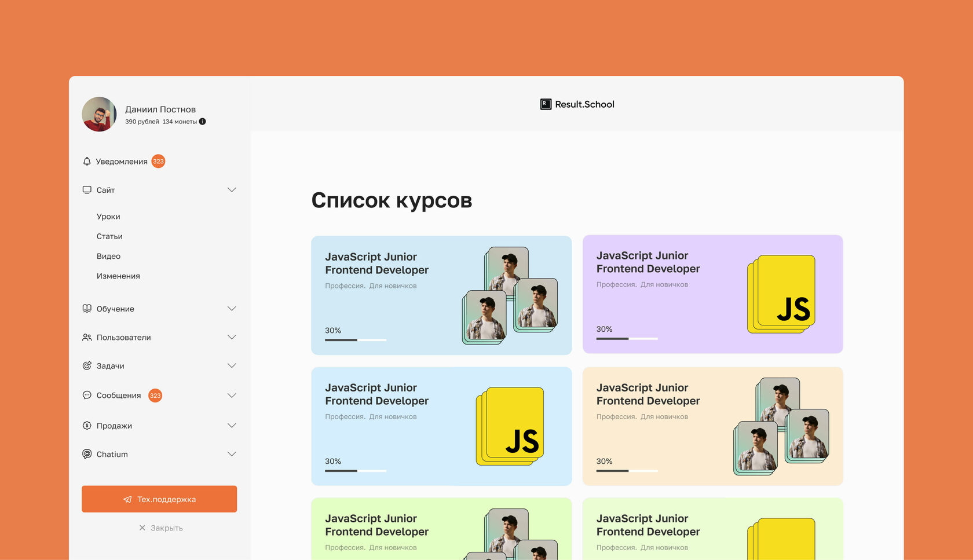
Task: Expand the Задачи section chevron
Action: click(232, 365)
